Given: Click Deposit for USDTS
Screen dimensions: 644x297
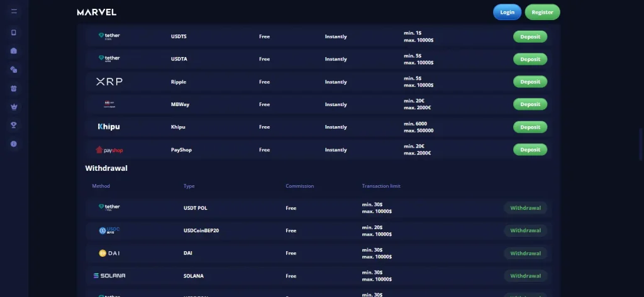Looking at the screenshot, I should (x=530, y=36).
